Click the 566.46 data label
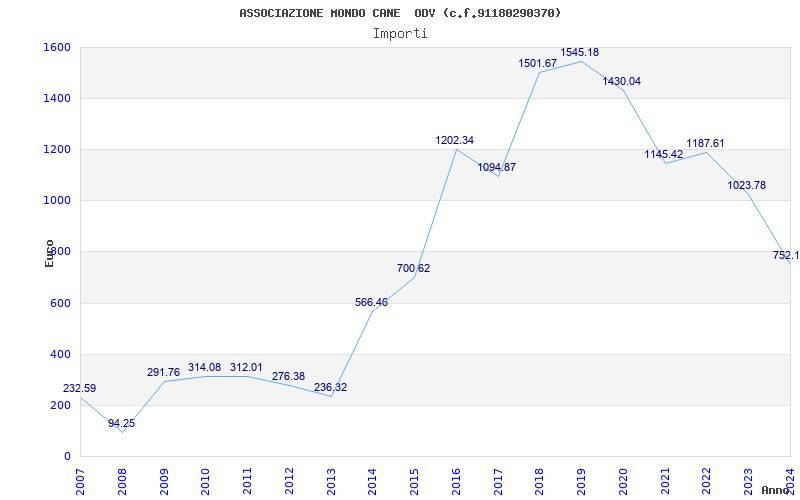 pos(371,303)
